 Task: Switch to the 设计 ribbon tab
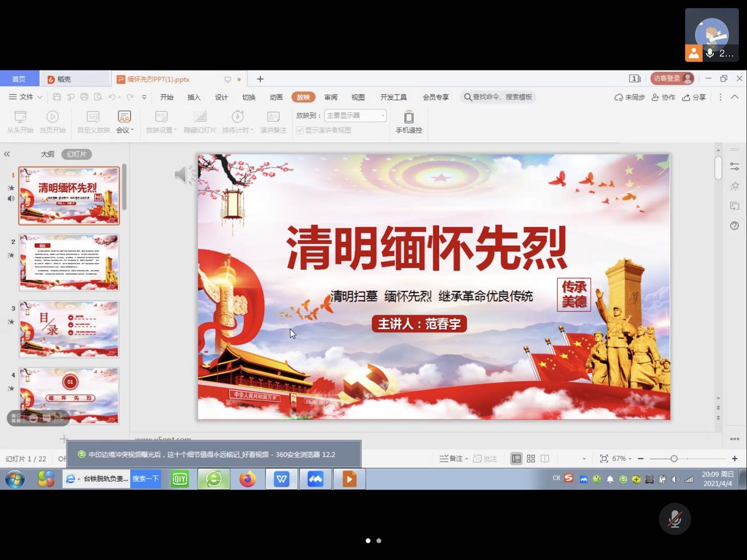222,97
